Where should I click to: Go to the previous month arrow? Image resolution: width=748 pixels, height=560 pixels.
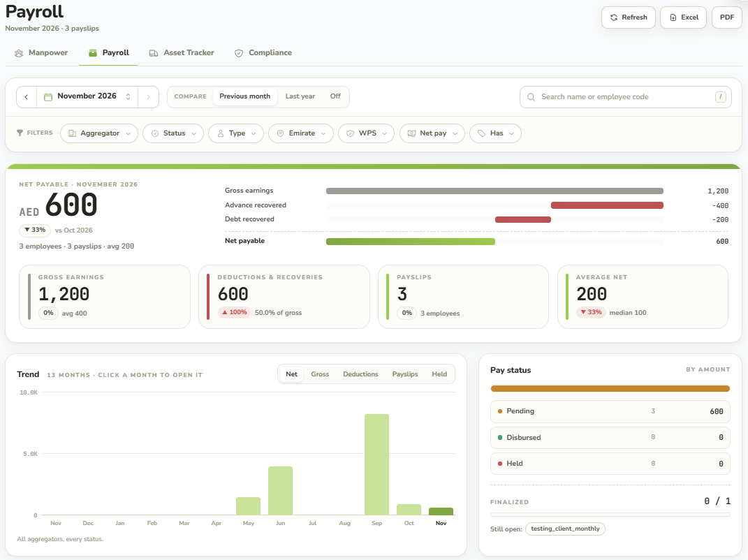coord(27,97)
